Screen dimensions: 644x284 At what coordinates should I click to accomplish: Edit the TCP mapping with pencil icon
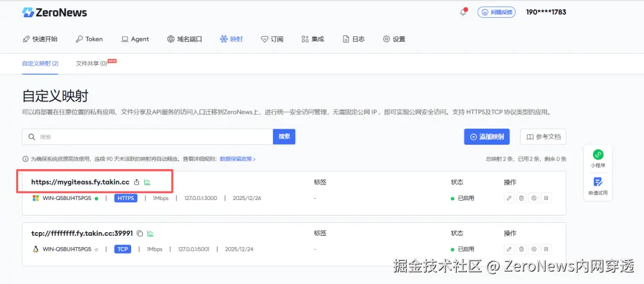[x=509, y=249]
